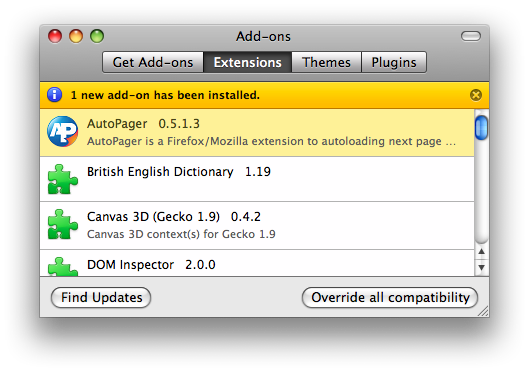This screenshot has width=529, height=372.
Task: Click Override all compatibility button
Action: tap(390, 297)
